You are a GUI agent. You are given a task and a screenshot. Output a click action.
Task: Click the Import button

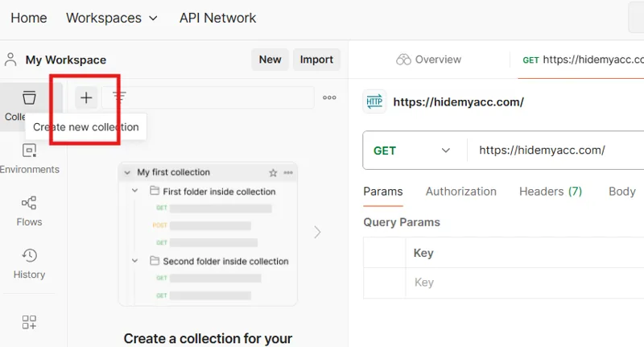pyautogui.click(x=316, y=60)
